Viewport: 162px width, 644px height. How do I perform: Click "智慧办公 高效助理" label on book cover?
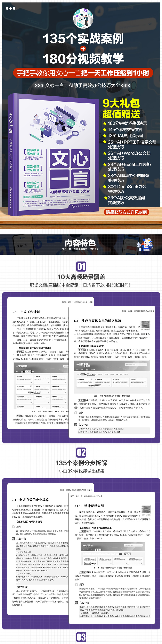(33, 152)
